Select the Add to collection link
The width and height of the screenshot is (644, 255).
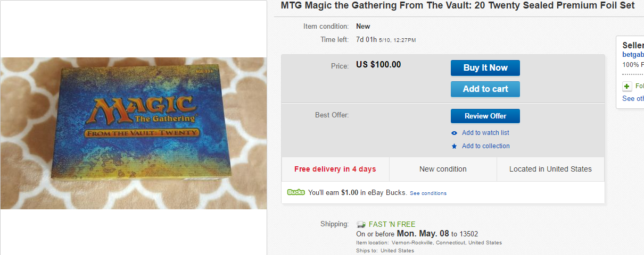click(x=485, y=146)
